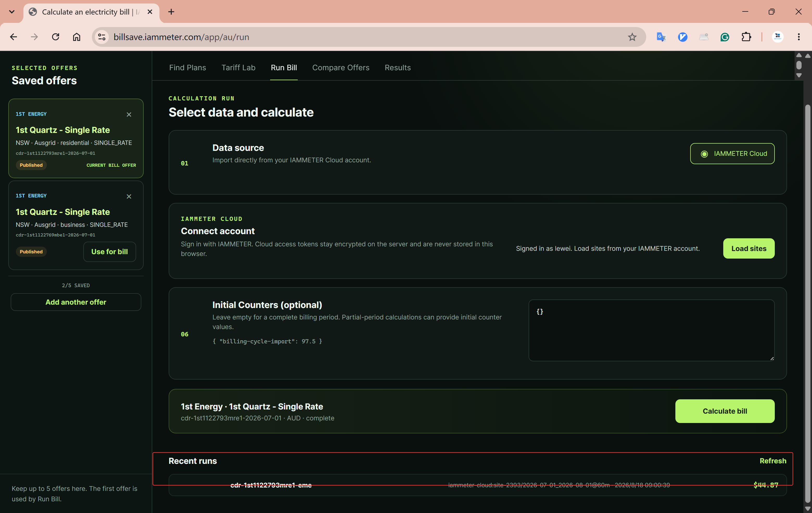
Task: Click the 2/5 SAVED counter
Action: pyautogui.click(x=76, y=285)
